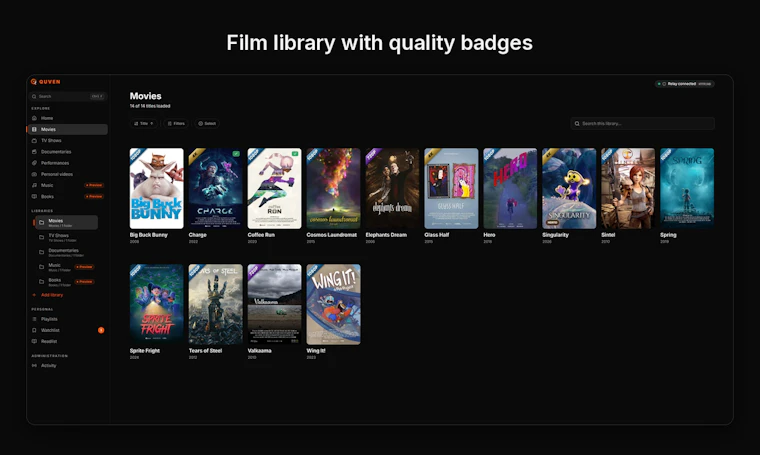The image size is (760, 455).
Task: Open the Glass Half poster
Action: (x=451, y=188)
